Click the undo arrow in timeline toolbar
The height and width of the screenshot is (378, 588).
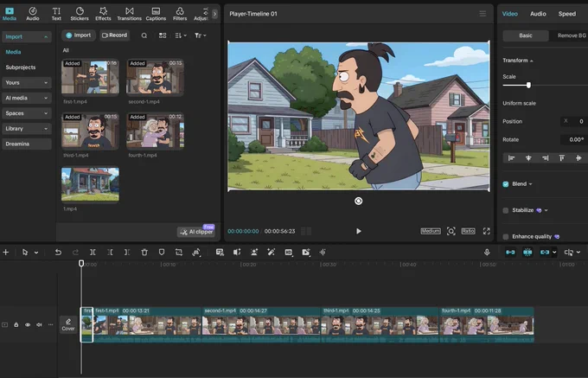[x=58, y=253]
